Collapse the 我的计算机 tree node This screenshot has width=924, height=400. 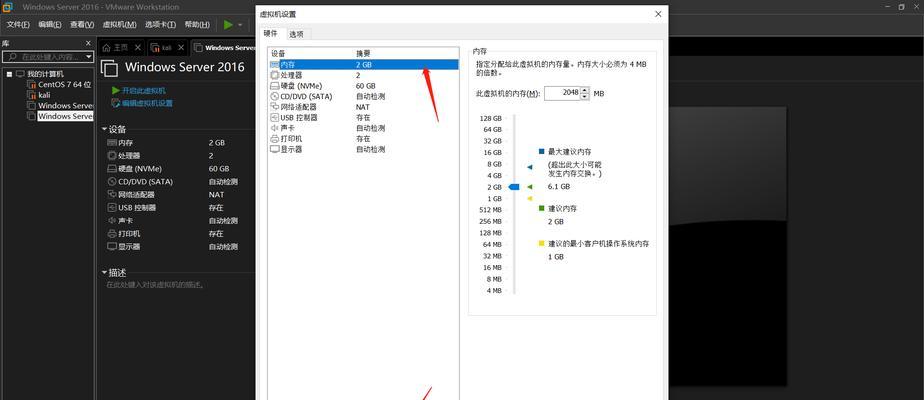coord(9,74)
